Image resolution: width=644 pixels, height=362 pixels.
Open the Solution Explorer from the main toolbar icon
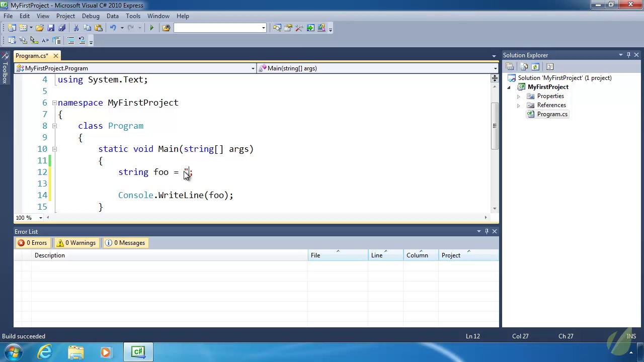pyautogui.click(x=277, y=28)
